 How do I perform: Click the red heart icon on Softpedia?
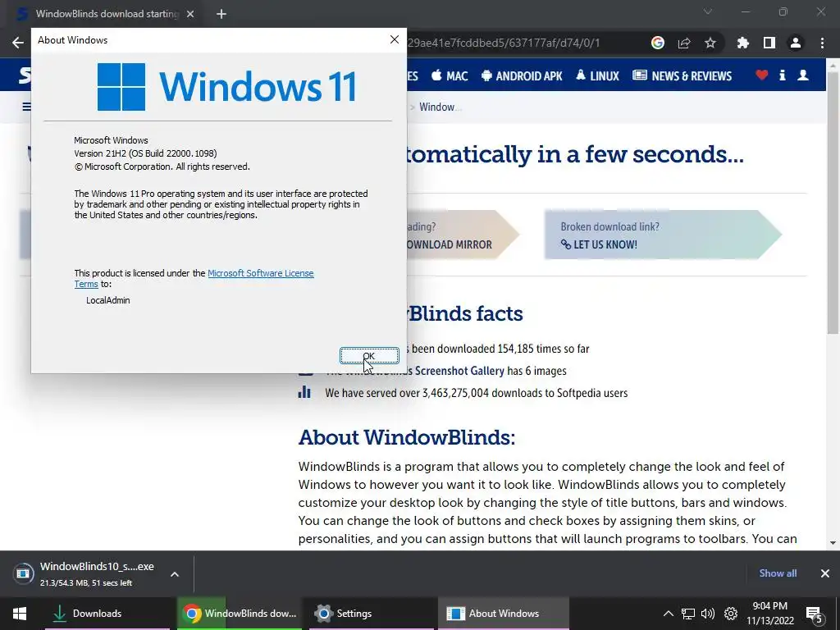[x=762, y=75]
